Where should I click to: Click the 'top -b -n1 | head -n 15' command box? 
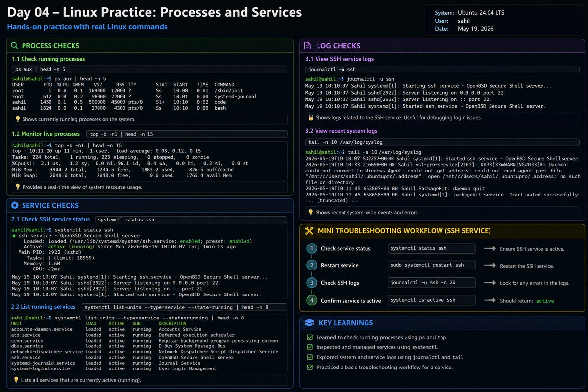click(187, 134)
